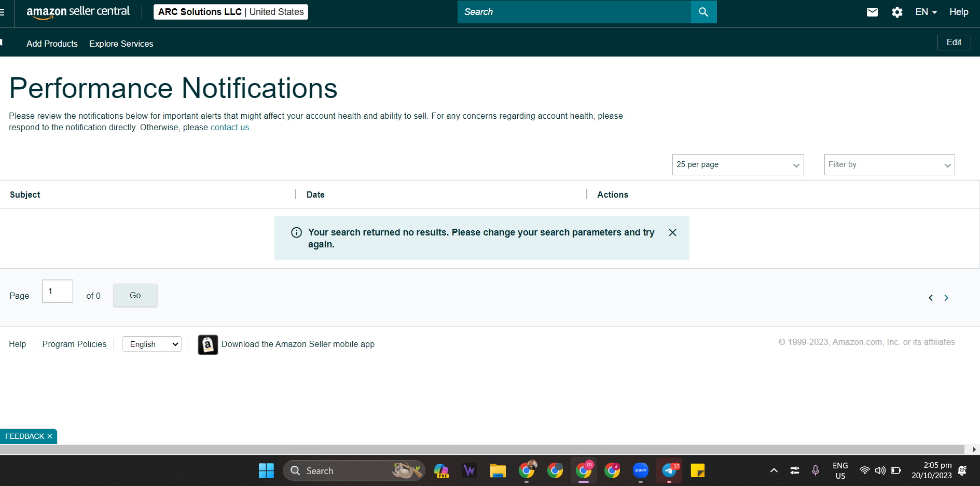Click the battery tray icon

pos(896,470)
